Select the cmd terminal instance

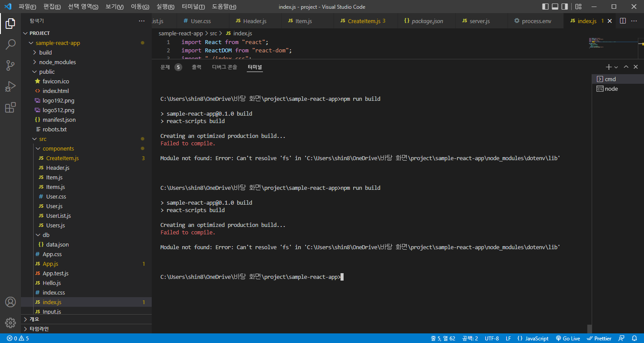pyautogui.click(x=617, y=79)
